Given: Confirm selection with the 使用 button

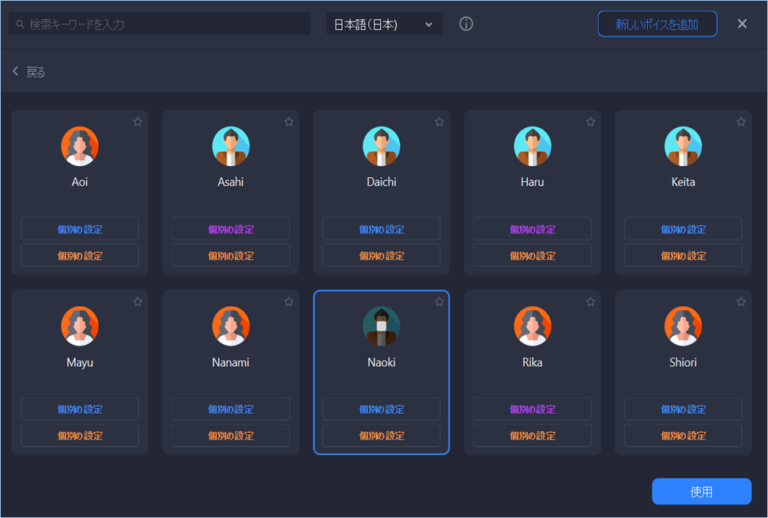Looking at the screenshot, I should pyautogui.click(x=701, y=492).
